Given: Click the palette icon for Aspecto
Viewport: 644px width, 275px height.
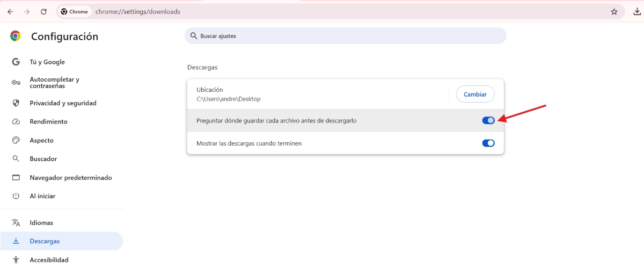Looking at the screenshot, I should (16, 140).
